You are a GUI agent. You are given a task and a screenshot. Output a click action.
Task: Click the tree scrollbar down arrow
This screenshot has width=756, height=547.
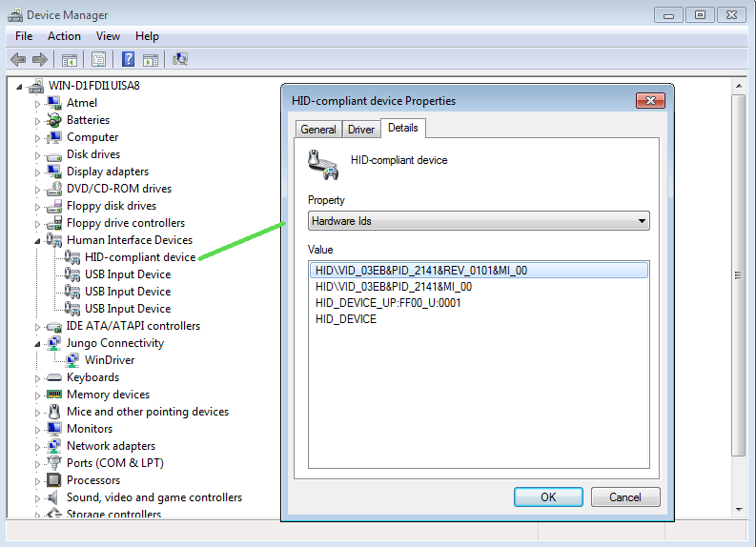tap(739, 509)
